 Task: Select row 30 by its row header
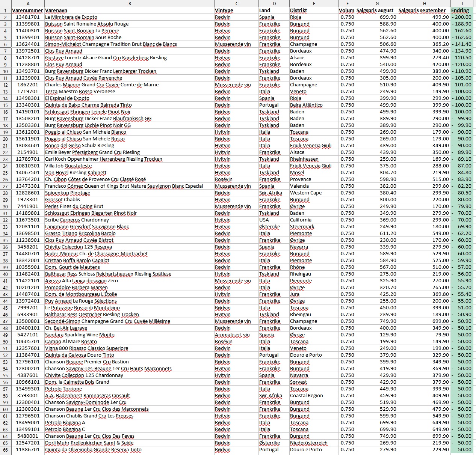tap(5, 206)
